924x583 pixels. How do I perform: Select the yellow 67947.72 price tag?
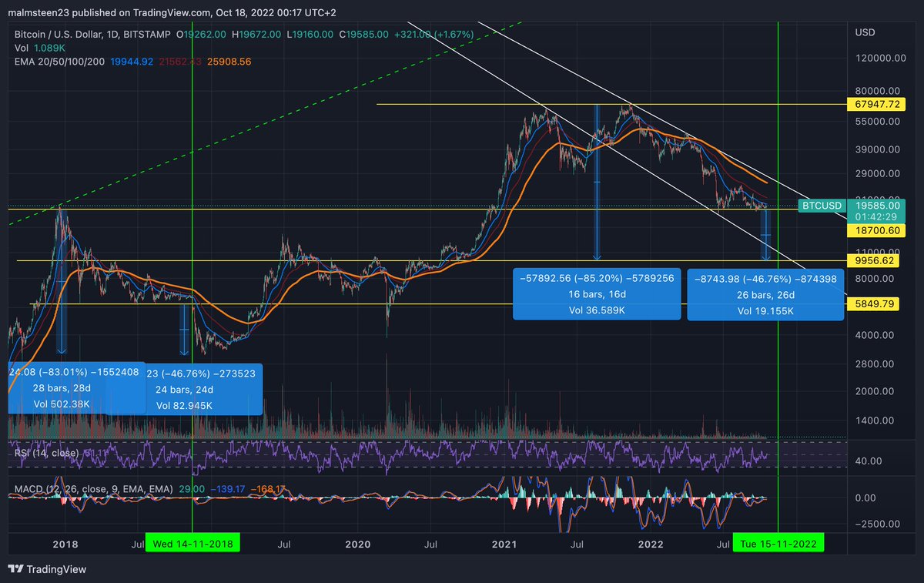point(878,104)
